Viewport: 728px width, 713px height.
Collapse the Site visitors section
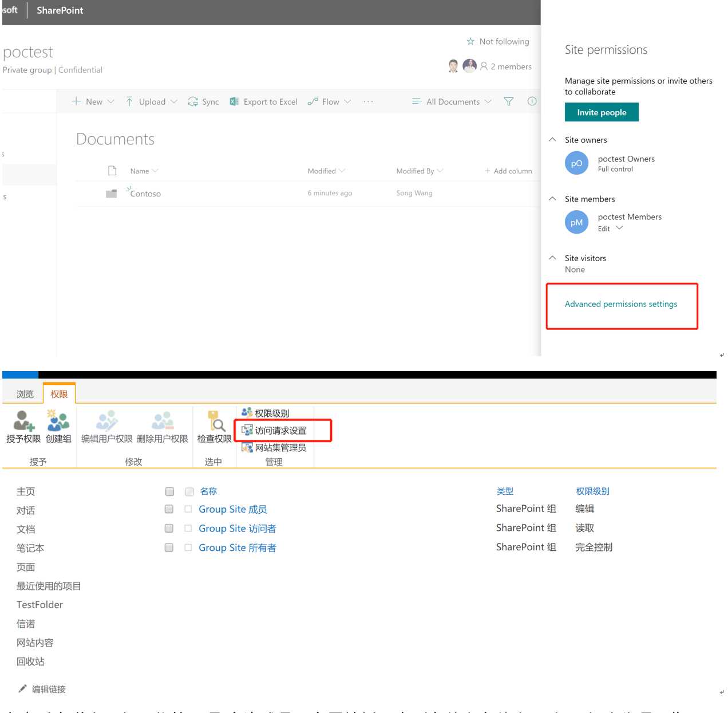(x=552, y=258)
